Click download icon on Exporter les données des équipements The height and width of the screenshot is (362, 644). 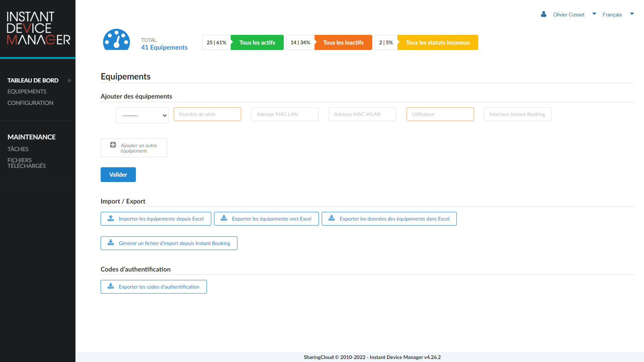(x=332, y=218)
